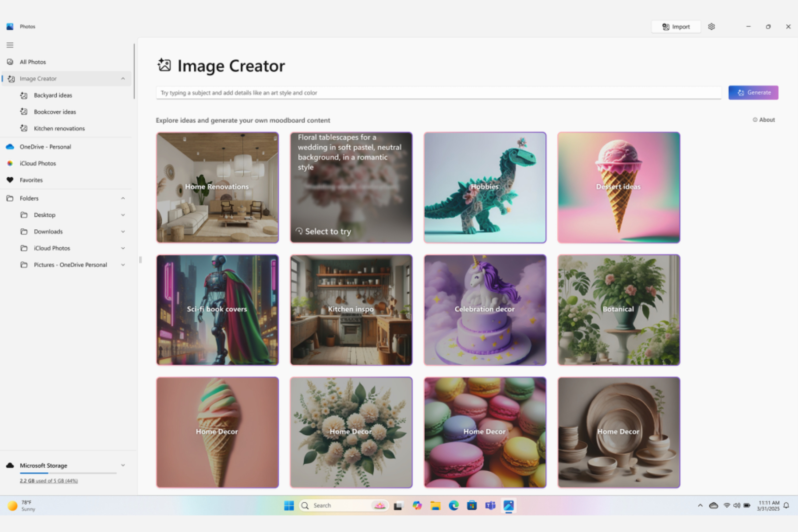The height and width of the screenshot is (532, 798).
Task: Launch Copilot from the taskbar
Action: coord(417,505)
